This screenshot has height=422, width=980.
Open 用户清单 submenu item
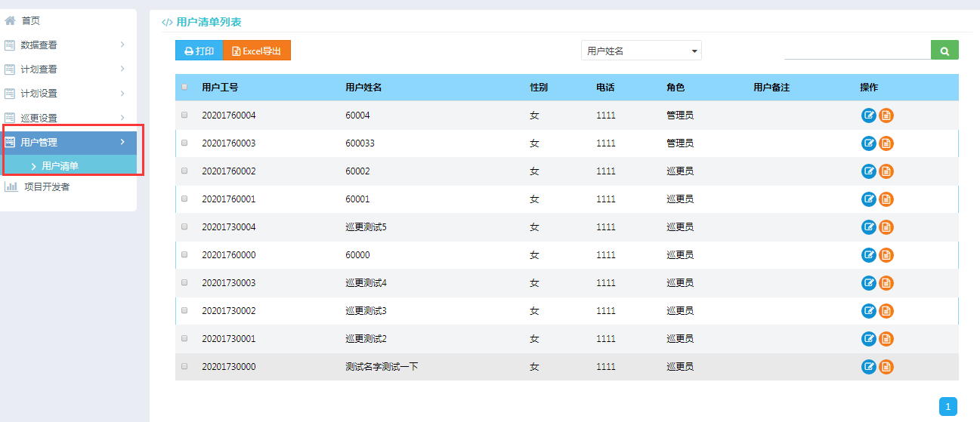point(60,166)
